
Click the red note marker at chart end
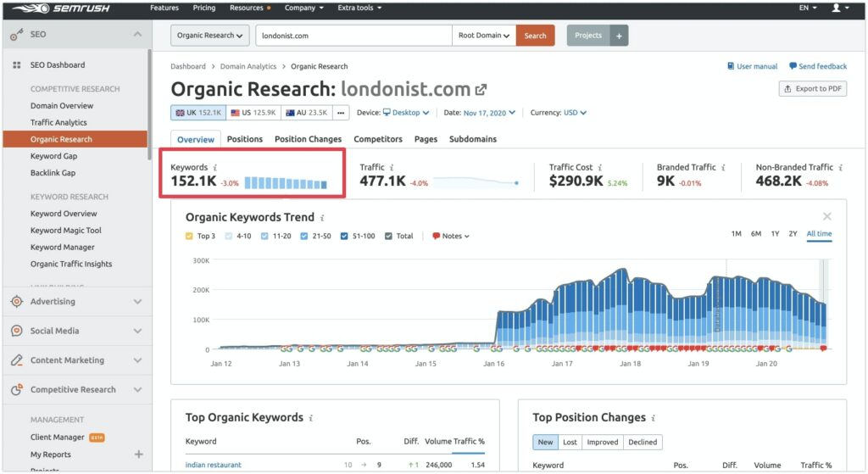[x=823, y=349]
